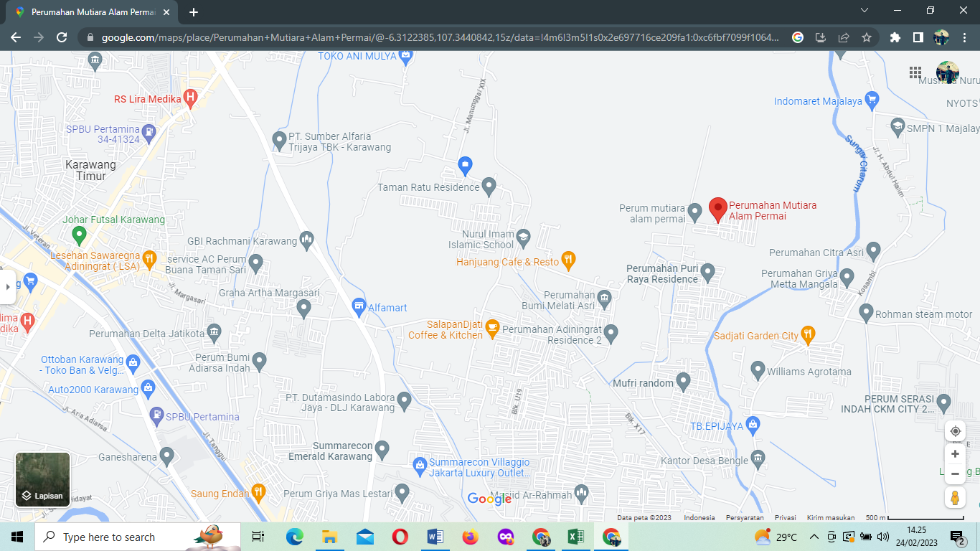
Task: Open the weather widget showing 29°C
Action: (776, 537)
